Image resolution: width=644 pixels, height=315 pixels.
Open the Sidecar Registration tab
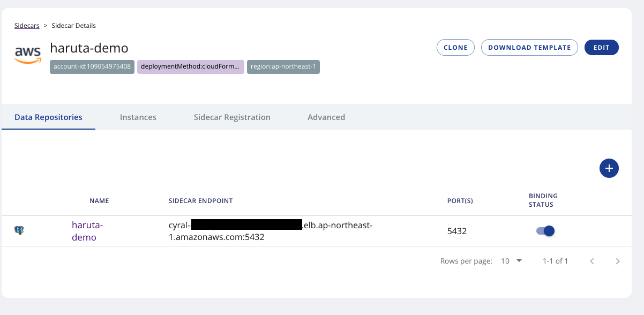coord(232,117)
